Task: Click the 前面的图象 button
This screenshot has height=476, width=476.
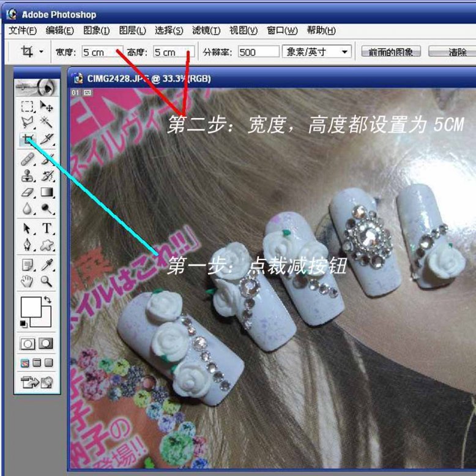Action: pos(390,52)
